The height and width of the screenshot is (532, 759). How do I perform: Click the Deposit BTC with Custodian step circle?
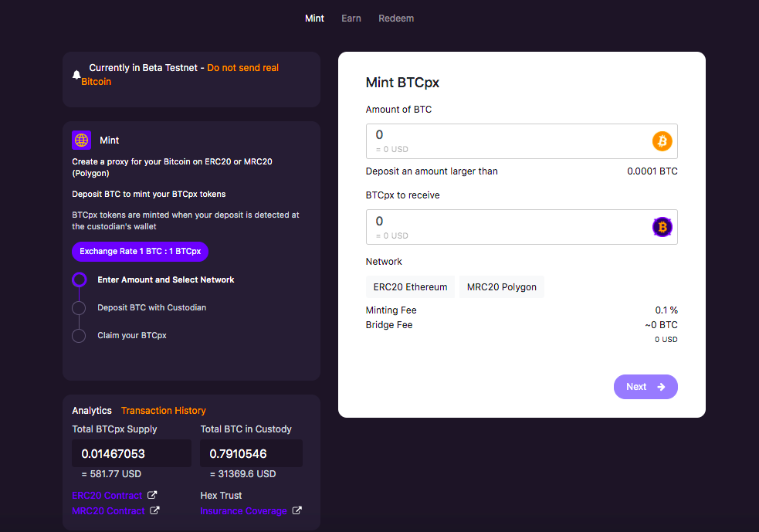pos(79,308)
